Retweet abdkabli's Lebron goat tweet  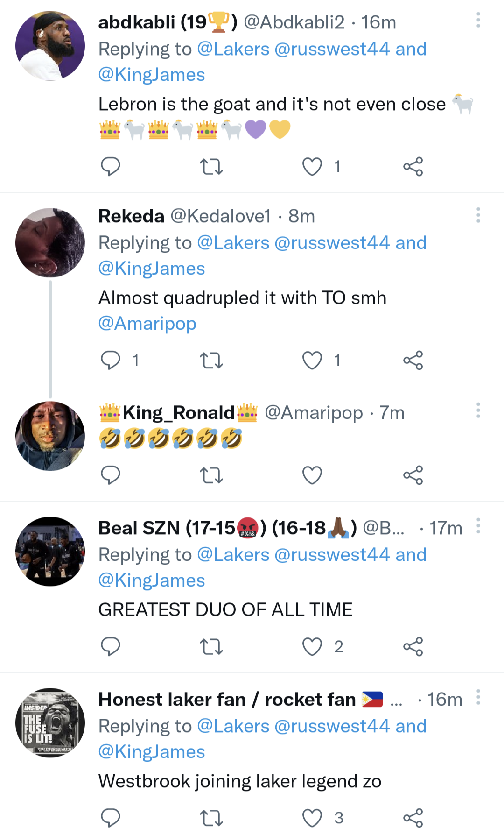pyautogui.click(x=211, y=167)
